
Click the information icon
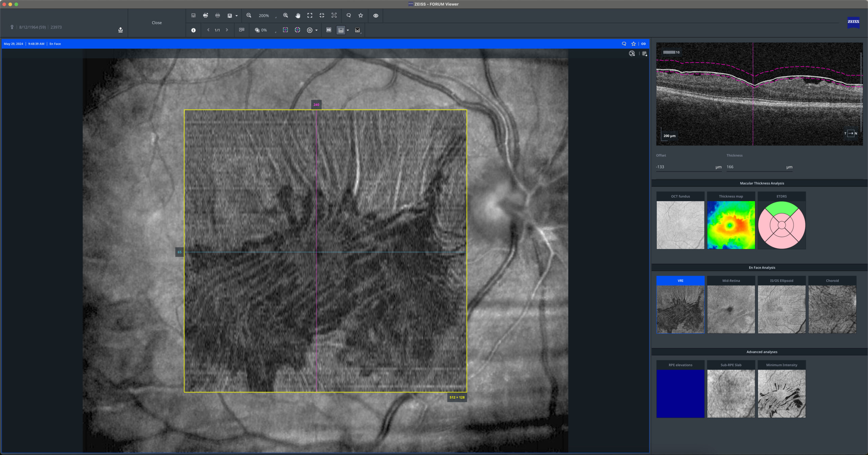193,30
